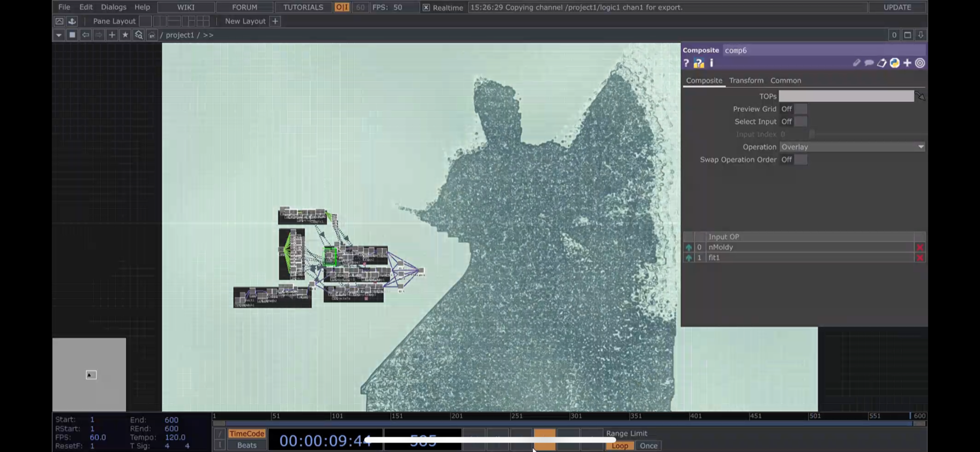Toggle Swap Operation Order switch
Viewport: 980px width, 452px height.
click(x=800, y=159)
